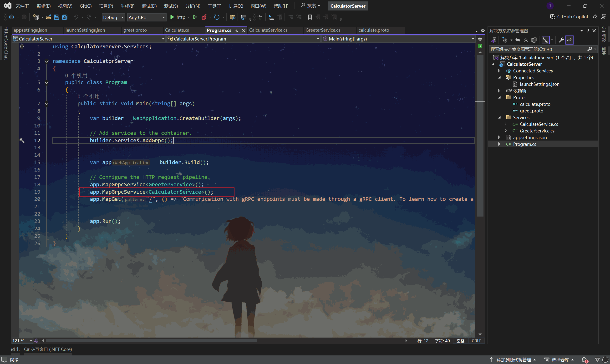
Task: Open Properties wrench icon in Solution Explorer
Action: (561, 40)
